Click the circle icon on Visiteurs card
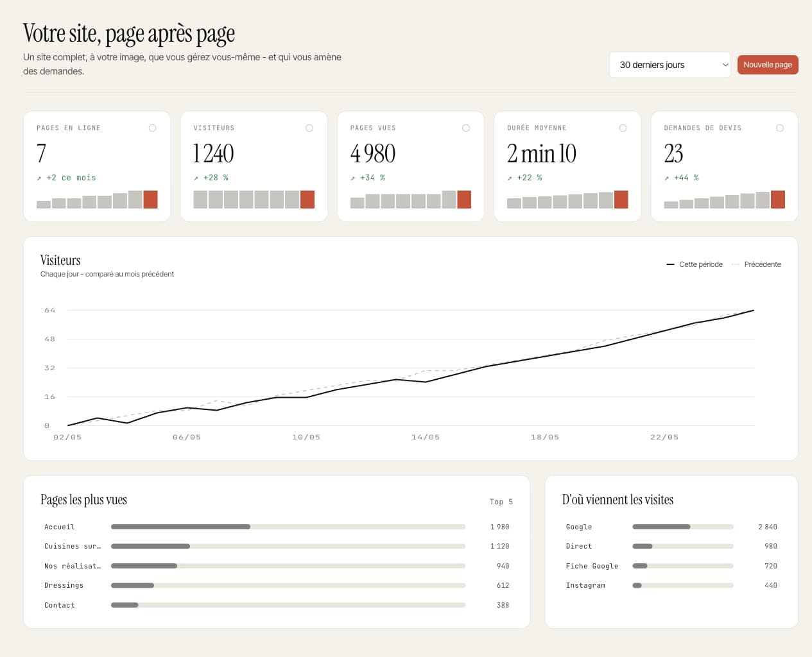The height and width of the screenshot is (657, 812). pyautogui.click(x=309, y=128)
